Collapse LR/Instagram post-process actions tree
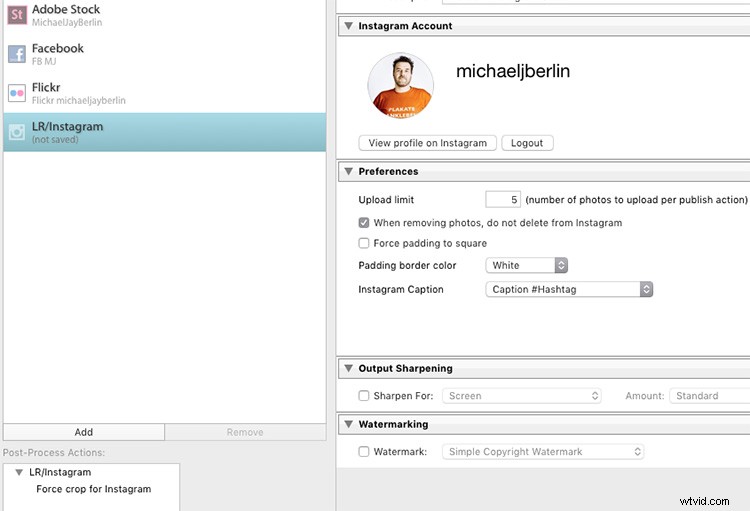Viewport: 750px width, 511px height. click(19, 472)
